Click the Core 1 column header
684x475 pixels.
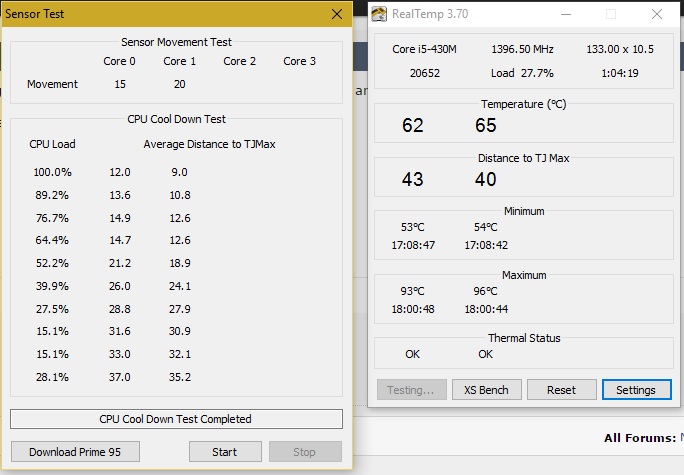pos(180,61)
